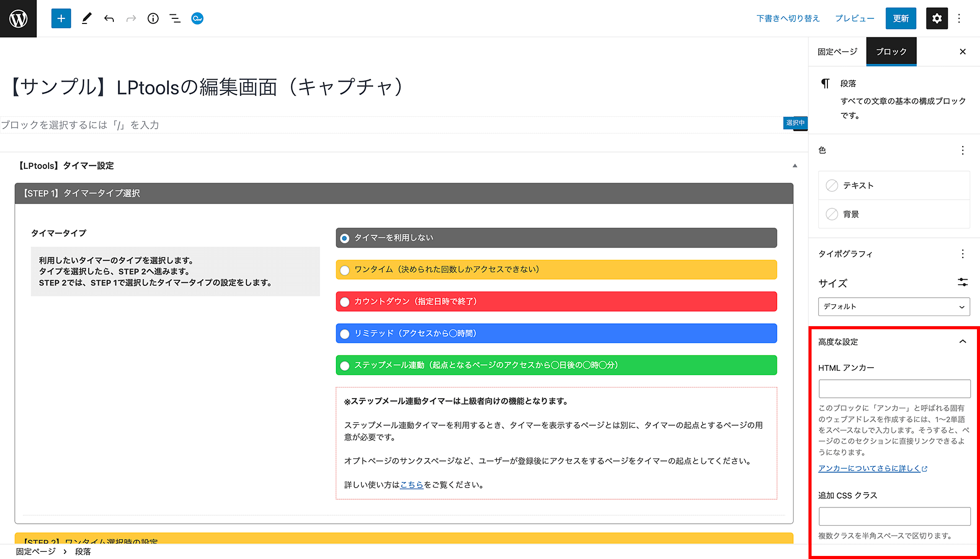Open the block inserter plus button
980x559 pixels.
pos(61,18)
